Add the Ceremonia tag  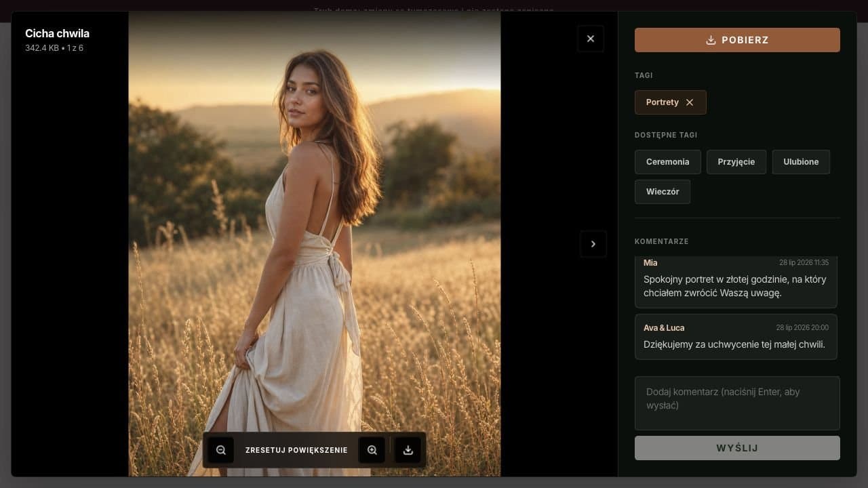click(x=668, y=162)
